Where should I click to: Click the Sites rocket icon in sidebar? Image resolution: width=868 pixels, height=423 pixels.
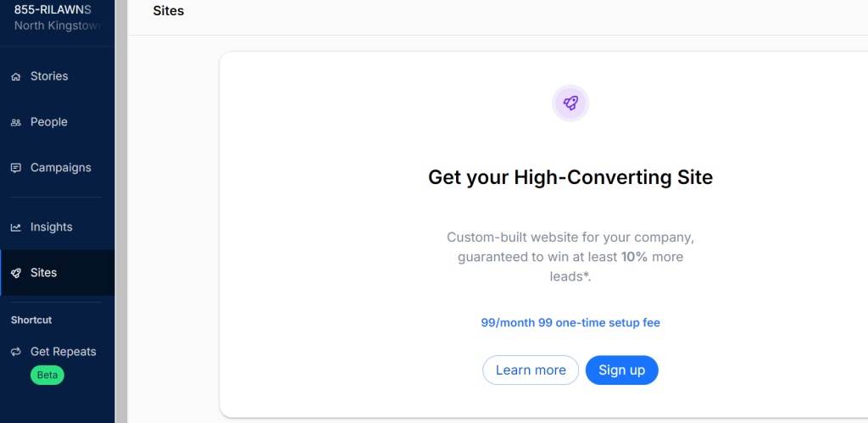click(15, 273)
